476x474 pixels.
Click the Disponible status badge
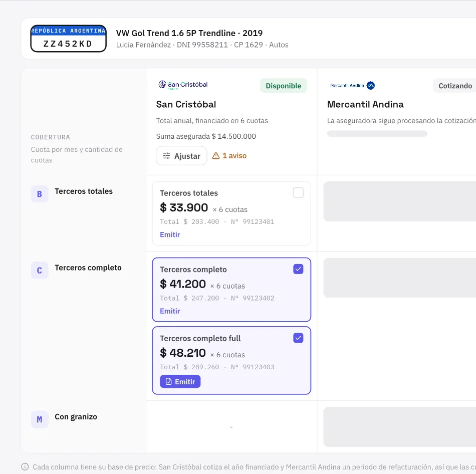[x=283, y=86]
